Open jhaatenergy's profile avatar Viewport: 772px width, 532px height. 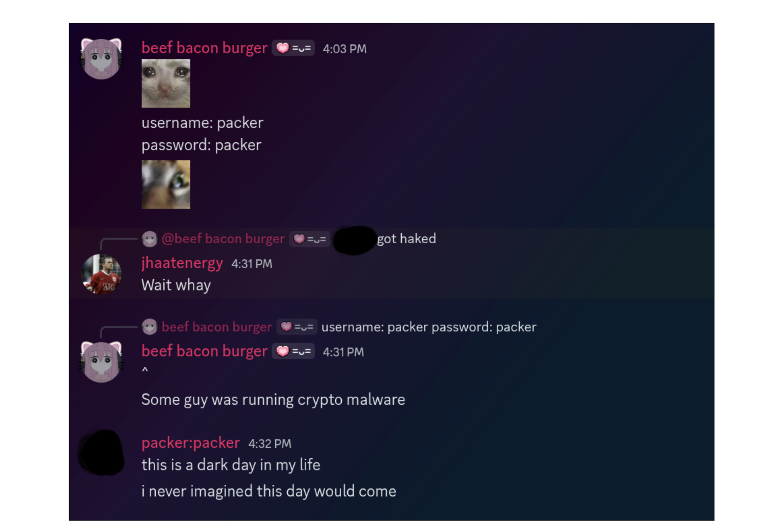tap(101, 274)
